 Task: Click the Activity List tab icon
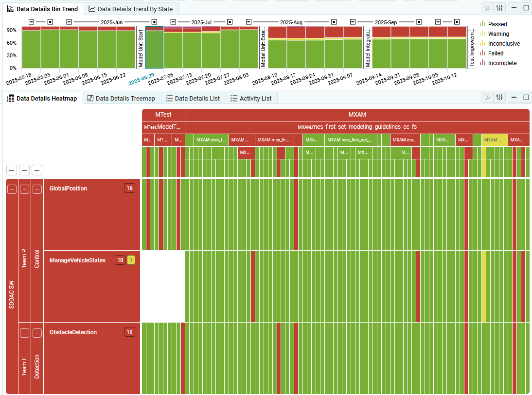coord(234,98)
